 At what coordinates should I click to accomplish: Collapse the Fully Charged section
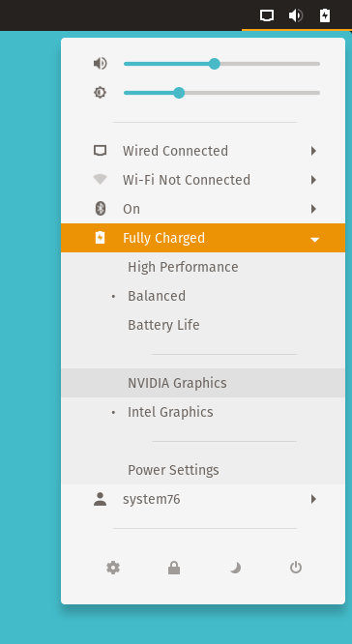click(x=203, y=238)
